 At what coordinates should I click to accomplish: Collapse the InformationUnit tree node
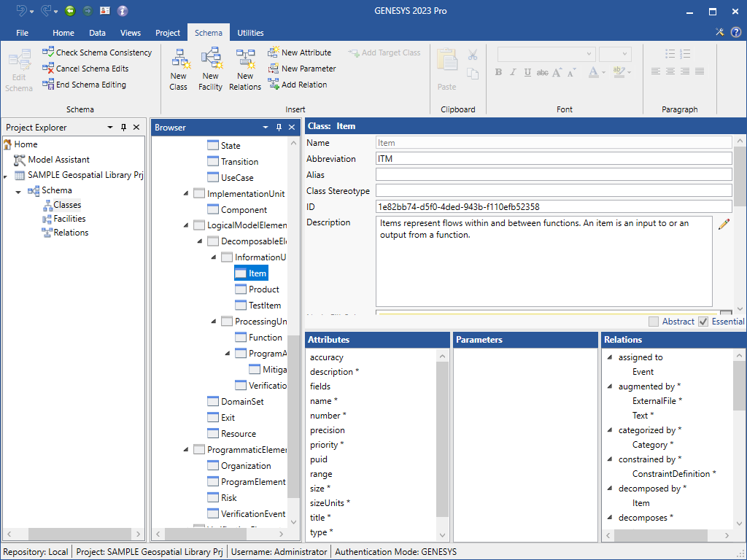pos(214,257)
